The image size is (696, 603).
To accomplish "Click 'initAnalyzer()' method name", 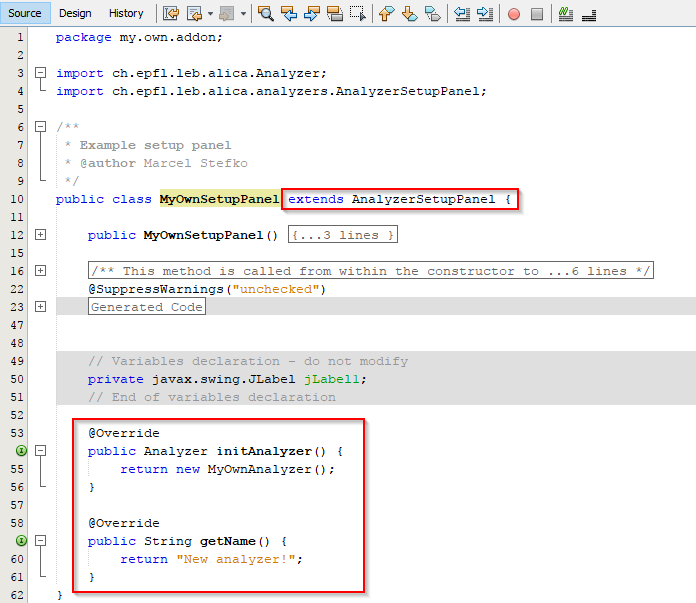I will pyautogui.click(x=271, y=451).
